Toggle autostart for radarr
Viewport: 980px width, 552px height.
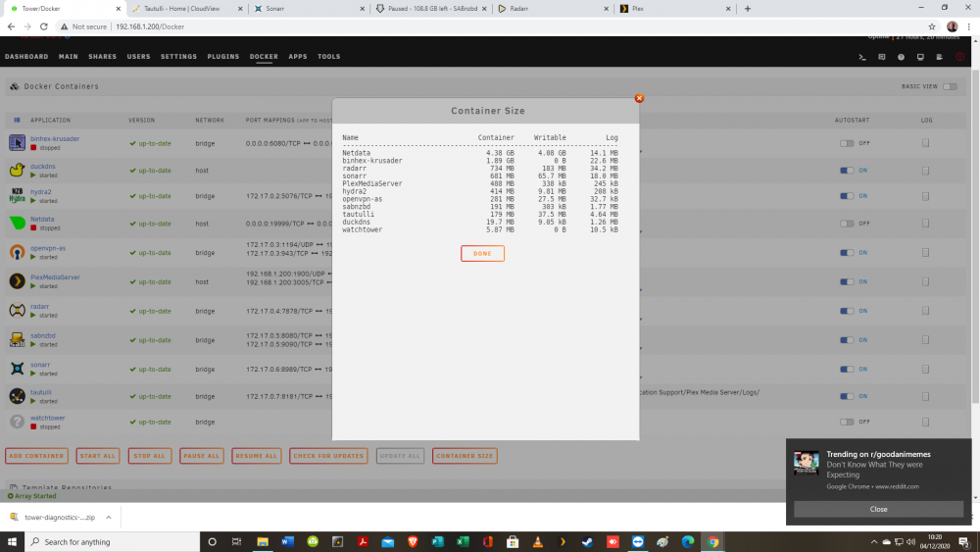point(847,311)
